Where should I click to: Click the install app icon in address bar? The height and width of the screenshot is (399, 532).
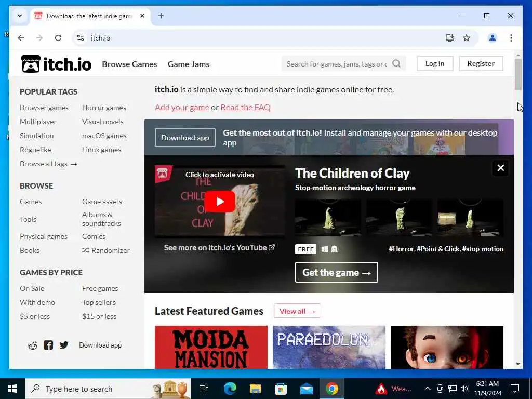click(449, 38)
